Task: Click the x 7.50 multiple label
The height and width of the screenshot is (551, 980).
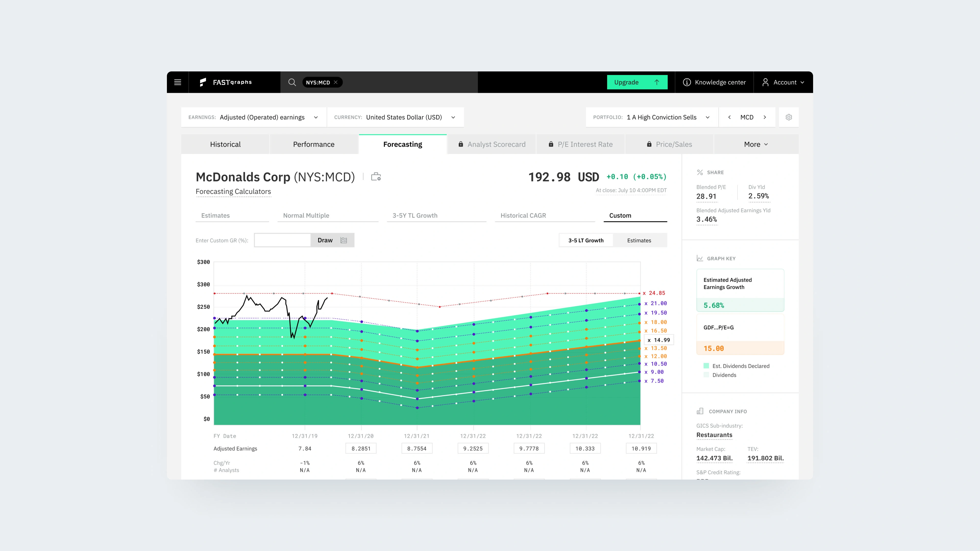Action: click(x=654, y=381)
